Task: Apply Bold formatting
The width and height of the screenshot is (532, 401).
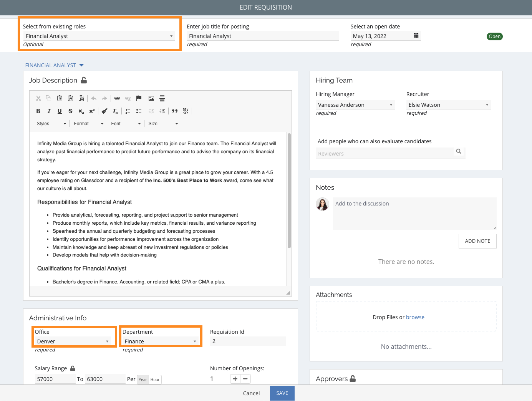Action: pyautogui.click(x=38, y=111)
